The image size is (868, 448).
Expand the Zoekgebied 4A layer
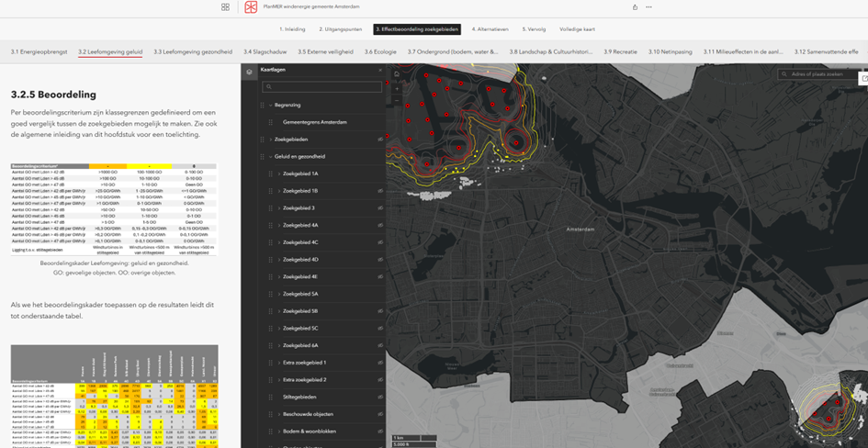tap(279, 226)
